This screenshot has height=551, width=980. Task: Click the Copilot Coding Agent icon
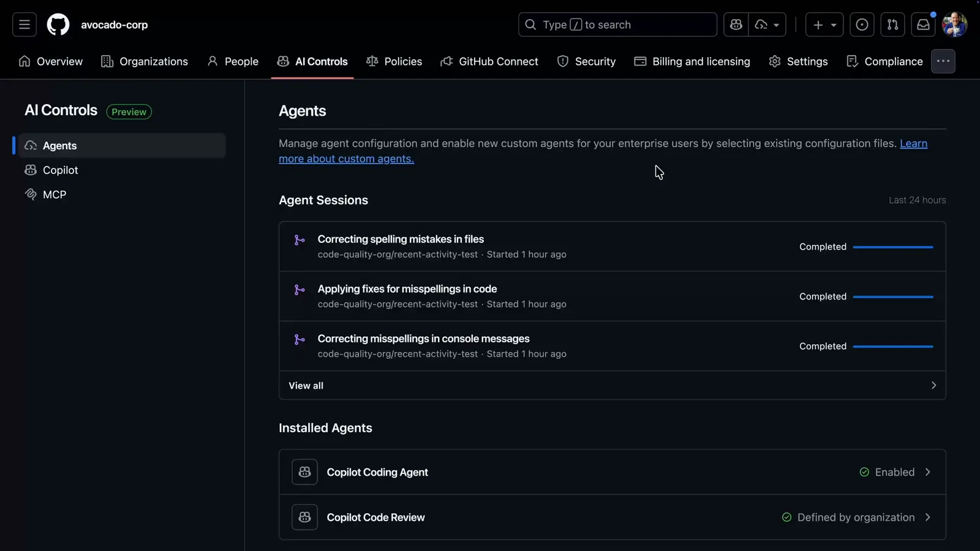pos(304,472)
